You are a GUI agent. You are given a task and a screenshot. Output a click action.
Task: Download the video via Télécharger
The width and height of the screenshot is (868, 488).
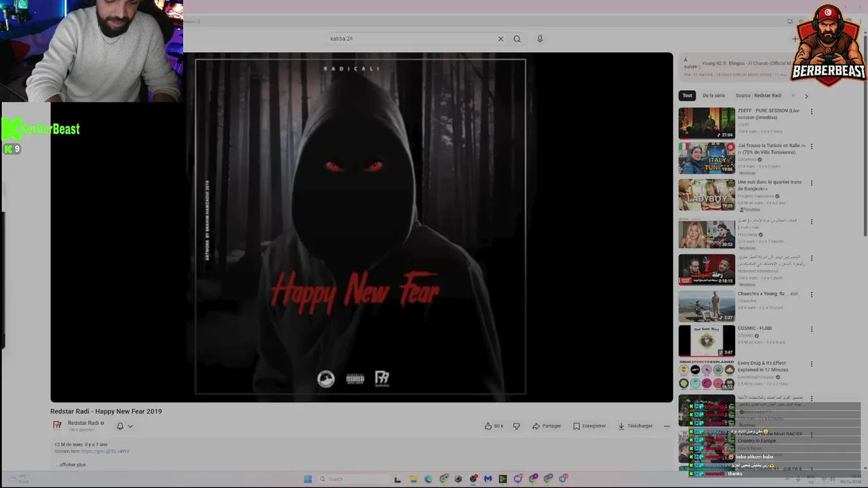635,426
